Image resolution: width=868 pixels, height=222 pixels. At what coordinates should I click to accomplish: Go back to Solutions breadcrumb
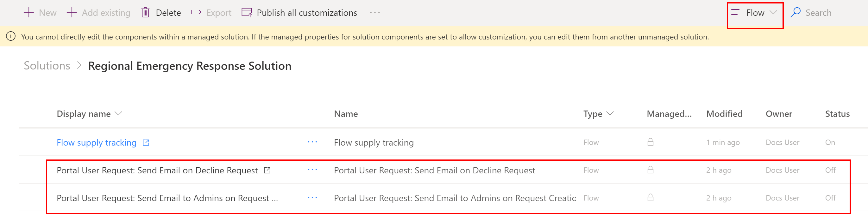click(x=47, y=66)
